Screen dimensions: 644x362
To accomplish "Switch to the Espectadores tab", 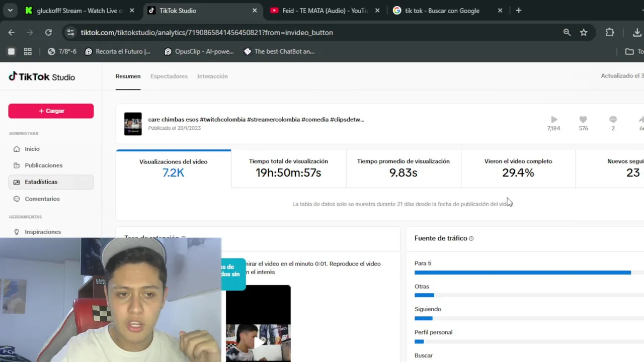I will 169,76.
